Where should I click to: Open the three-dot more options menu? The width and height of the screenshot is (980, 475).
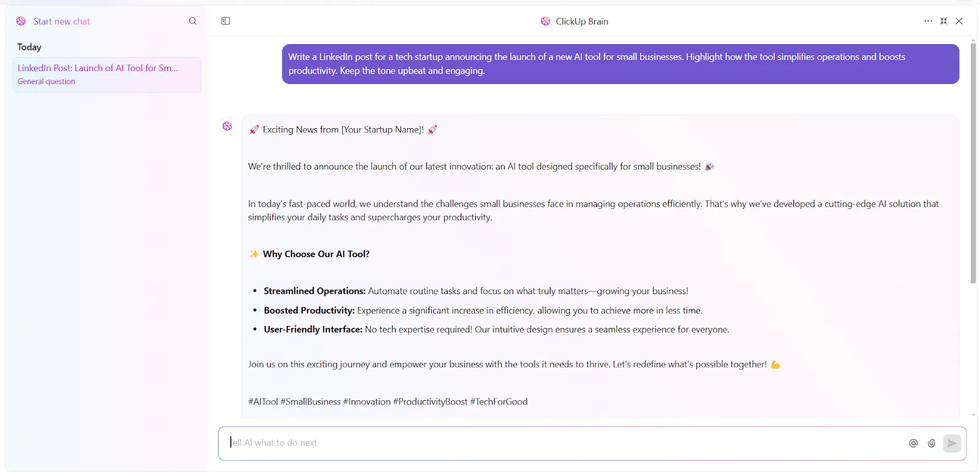pos(928,21)
